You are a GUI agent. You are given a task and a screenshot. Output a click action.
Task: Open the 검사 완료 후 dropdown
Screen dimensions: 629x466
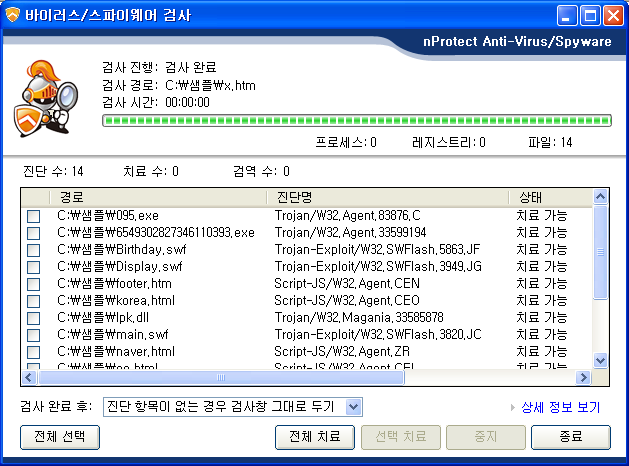(352, 406)
